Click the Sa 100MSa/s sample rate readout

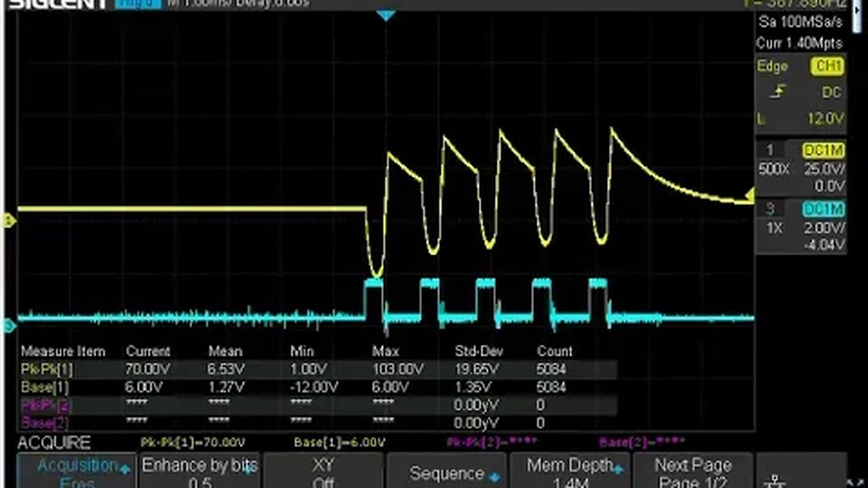coord(801,22)
